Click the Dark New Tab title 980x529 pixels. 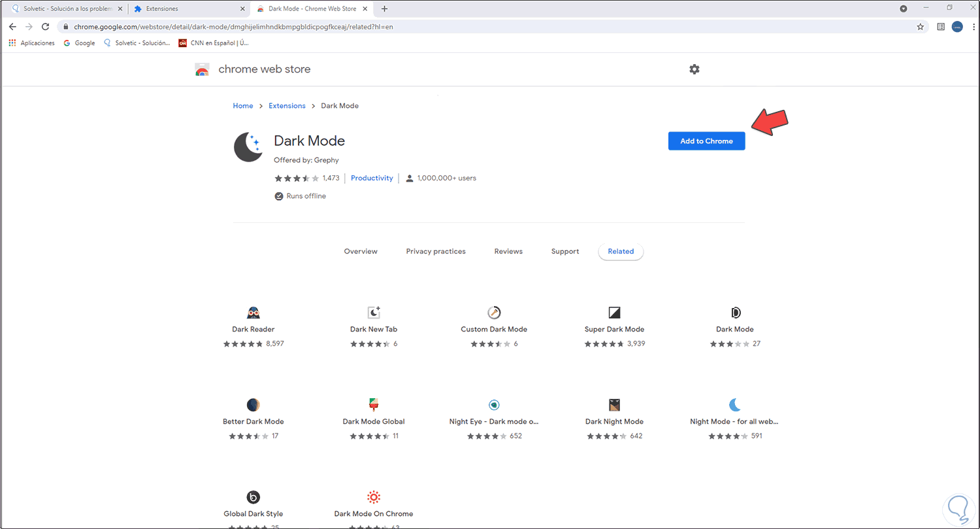374,330
